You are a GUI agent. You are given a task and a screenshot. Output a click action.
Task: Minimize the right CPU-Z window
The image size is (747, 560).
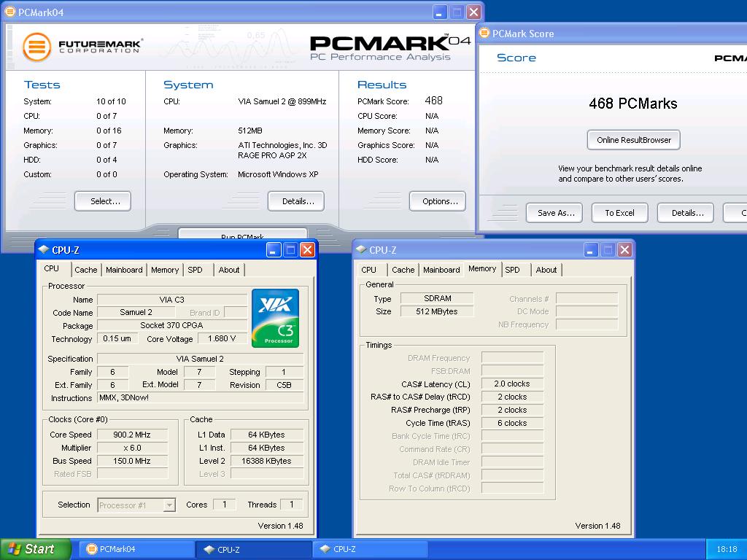pos(591,249)
